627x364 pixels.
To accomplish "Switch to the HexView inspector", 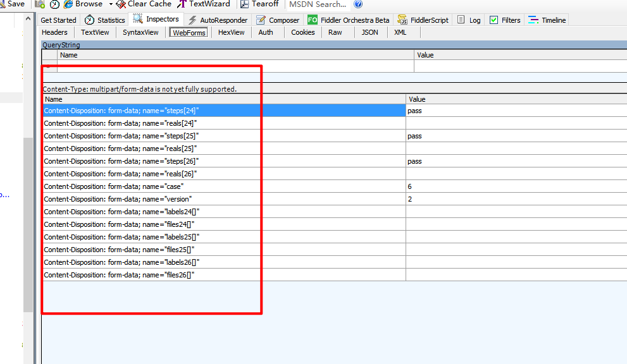I will [231, 32].
